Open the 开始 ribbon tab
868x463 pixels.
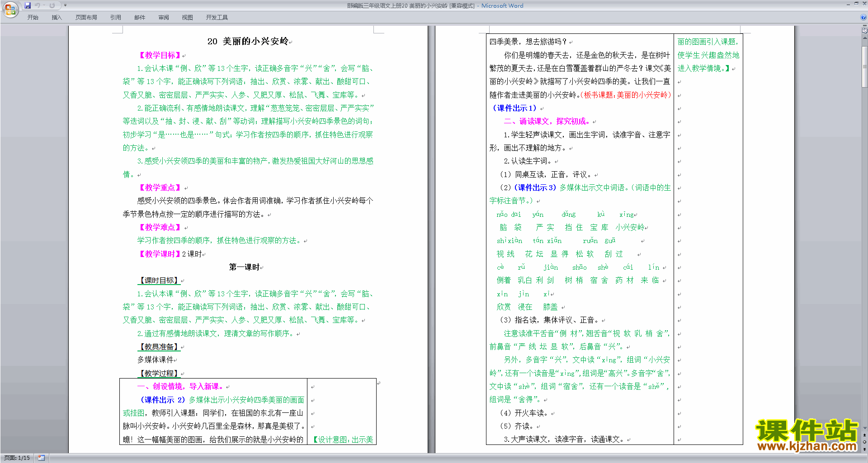(x=33, y=18)
